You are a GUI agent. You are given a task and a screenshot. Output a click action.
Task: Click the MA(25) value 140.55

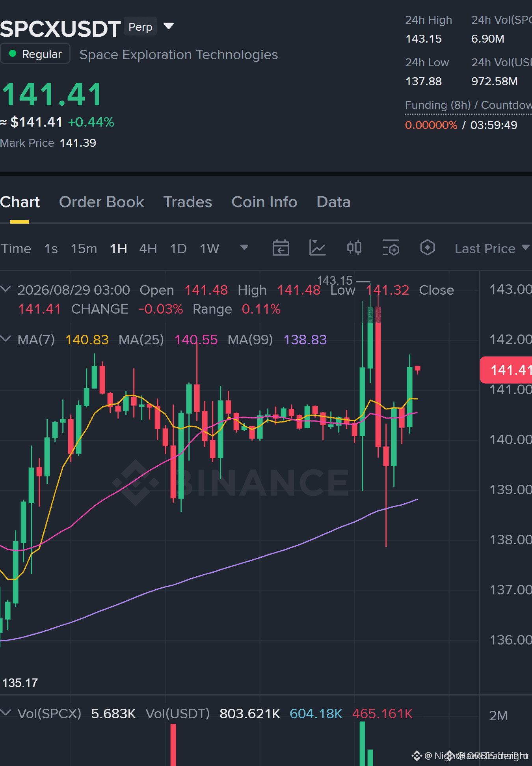pyautogui.click(x=196, y=340)
